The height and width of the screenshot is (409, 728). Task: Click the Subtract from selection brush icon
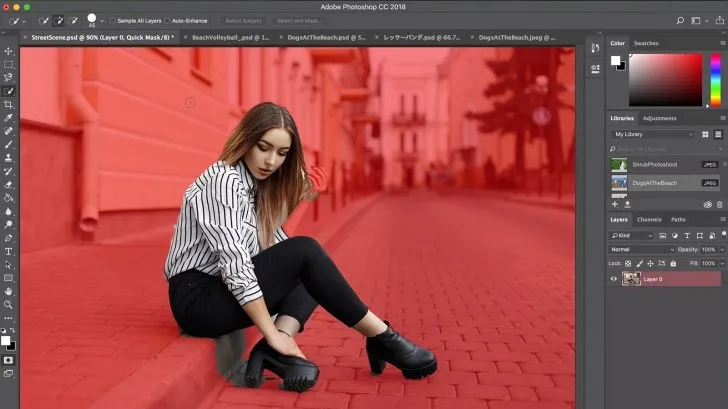(x=75, y=20)
